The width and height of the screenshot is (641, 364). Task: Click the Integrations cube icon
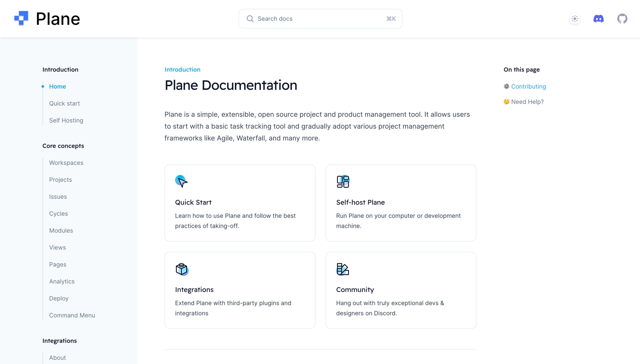[182, 269]
